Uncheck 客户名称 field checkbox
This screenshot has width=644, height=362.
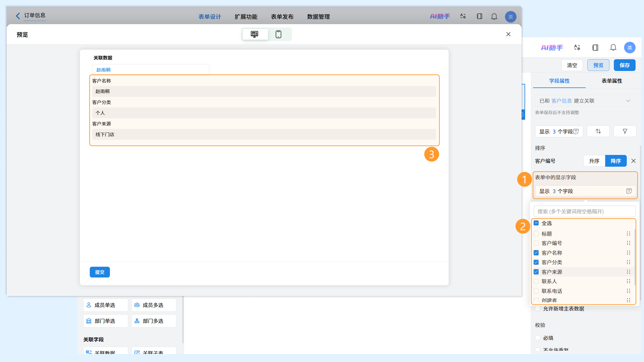coord(536,253)
